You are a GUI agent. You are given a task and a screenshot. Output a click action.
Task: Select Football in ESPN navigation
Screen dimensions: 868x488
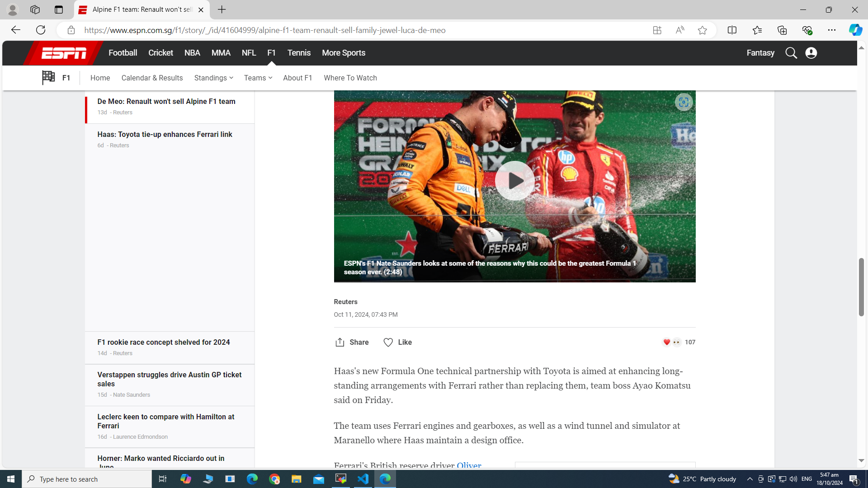(x=123, y=53)
